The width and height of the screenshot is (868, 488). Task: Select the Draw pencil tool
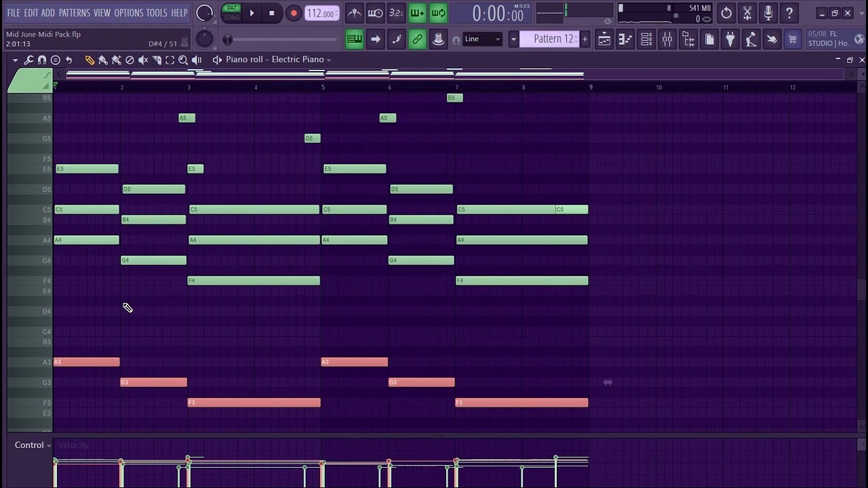coord(90,60)
